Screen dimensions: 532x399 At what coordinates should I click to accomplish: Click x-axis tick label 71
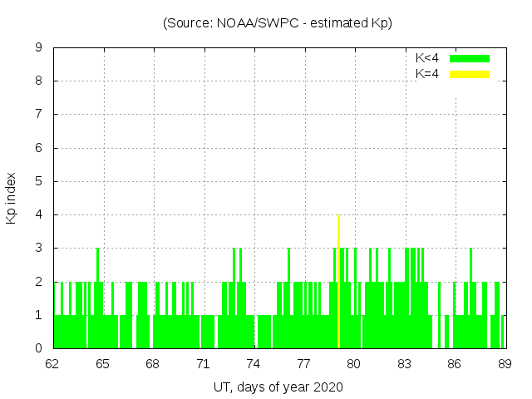coord(204,364)
